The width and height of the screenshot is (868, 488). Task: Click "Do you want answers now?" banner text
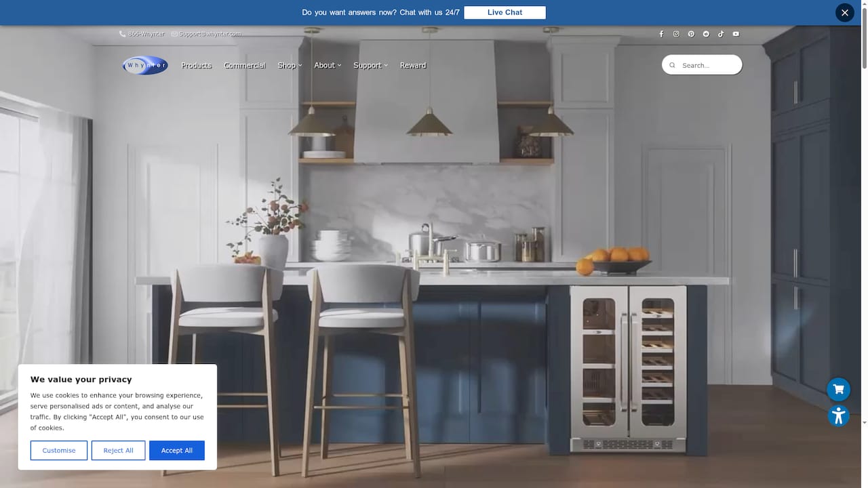point(349,12)
